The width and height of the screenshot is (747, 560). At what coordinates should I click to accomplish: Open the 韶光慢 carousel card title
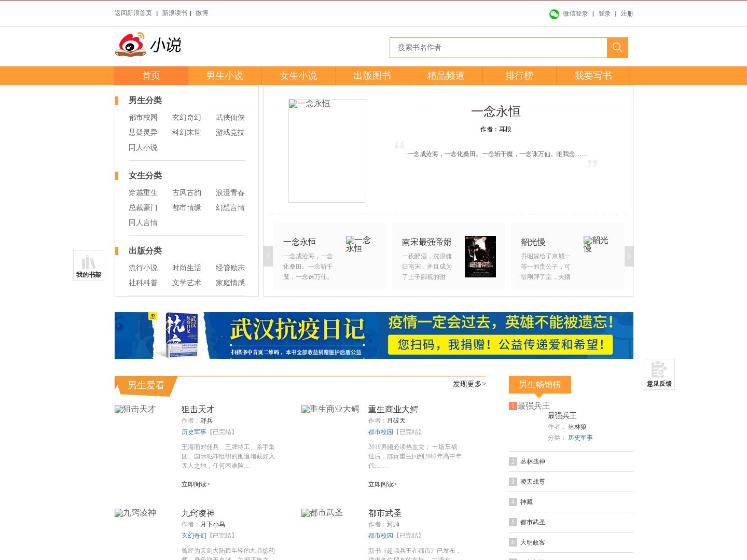pos(533,242)
